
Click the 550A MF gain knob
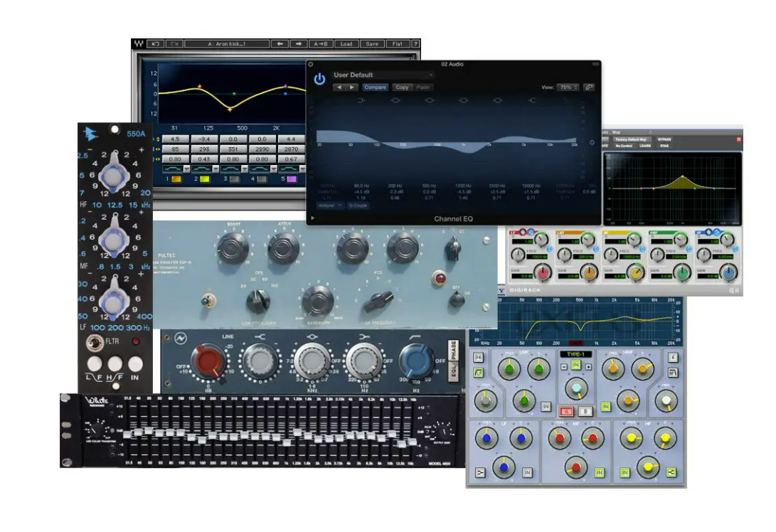coord(115,240)
